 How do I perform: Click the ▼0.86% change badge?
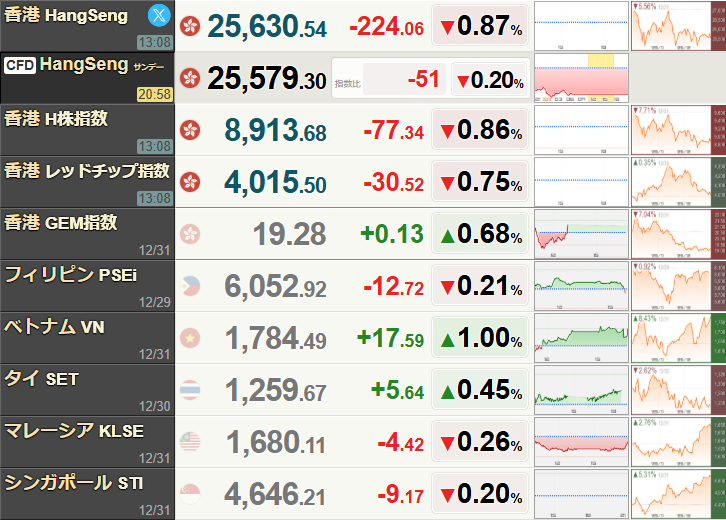tap(480, 129)
